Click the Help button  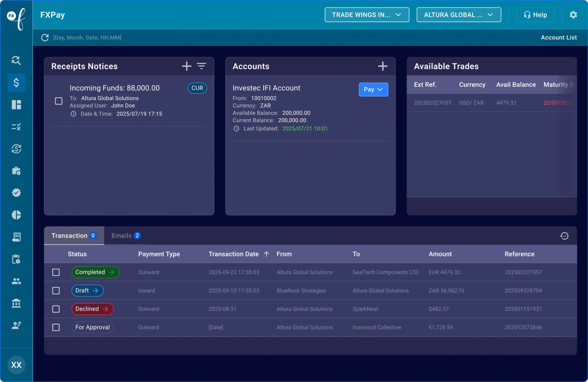[x=535, y=15]
